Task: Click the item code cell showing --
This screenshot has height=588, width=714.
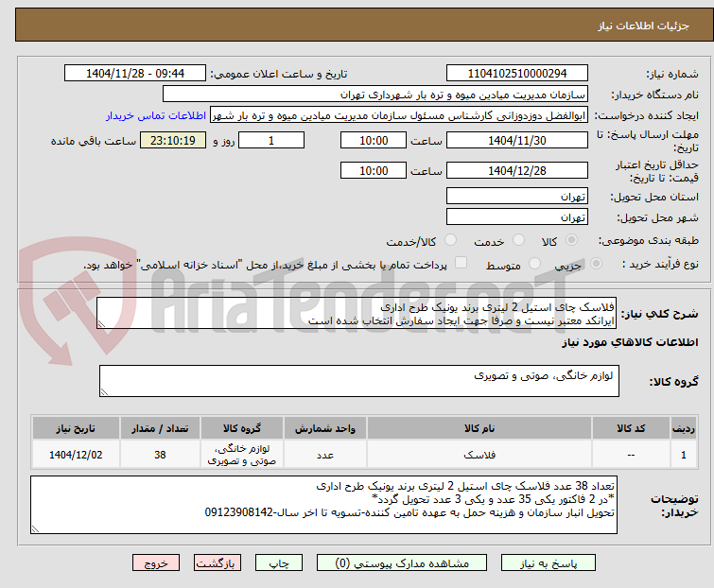Action: click(631, 455)
